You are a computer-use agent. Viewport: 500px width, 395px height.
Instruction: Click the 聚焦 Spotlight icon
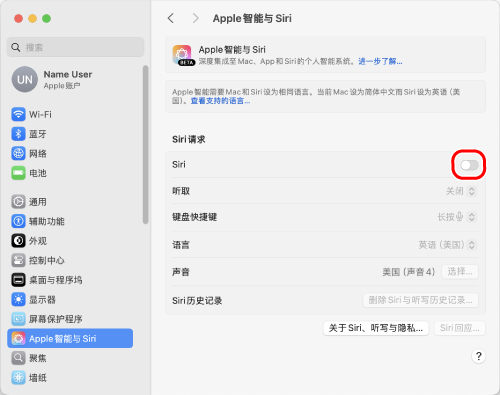tap(18, 358)
